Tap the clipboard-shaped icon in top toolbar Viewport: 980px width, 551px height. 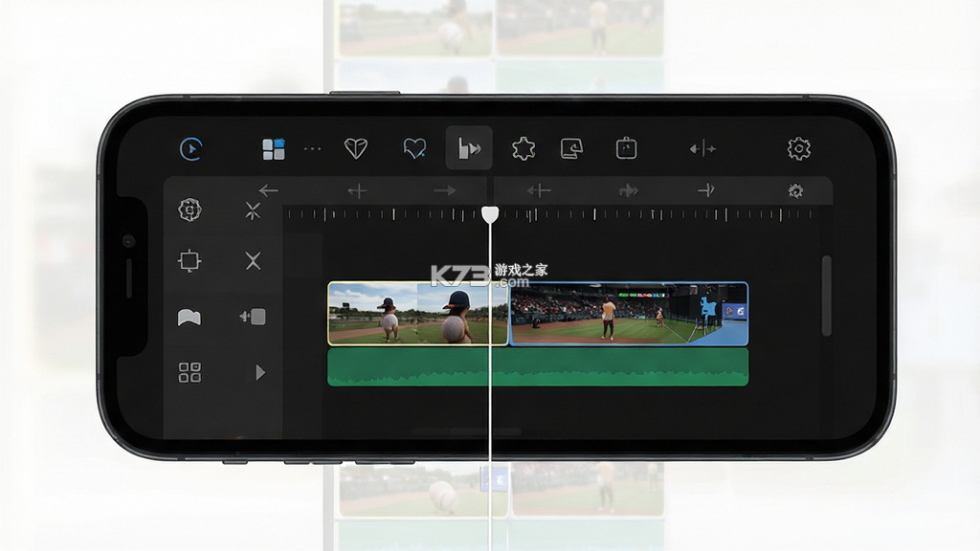pyautogui.click(x=626, y=148)
